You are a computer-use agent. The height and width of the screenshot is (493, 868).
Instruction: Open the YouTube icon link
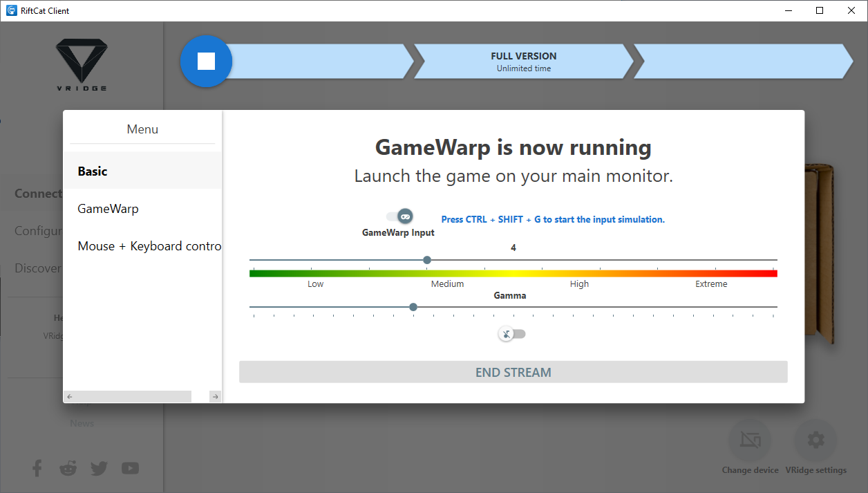pyautogui.click(x=130, y=468)
